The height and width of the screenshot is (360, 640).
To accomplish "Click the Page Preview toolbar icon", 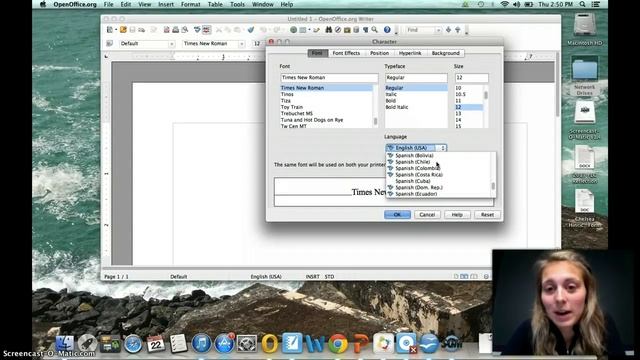I will tap(185, 30).
